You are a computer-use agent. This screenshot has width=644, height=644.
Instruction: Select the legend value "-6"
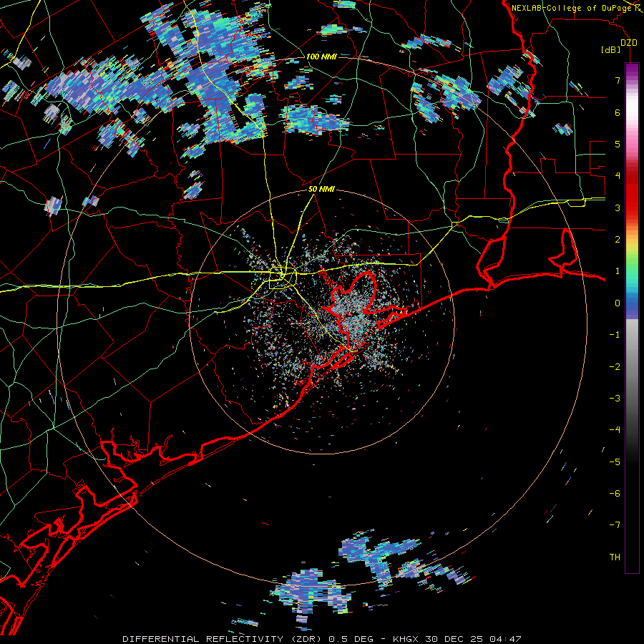click(x=615, y=494)
